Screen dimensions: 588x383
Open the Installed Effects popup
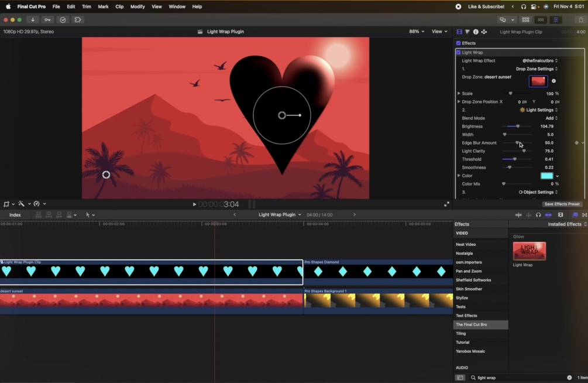click(567, 224)
